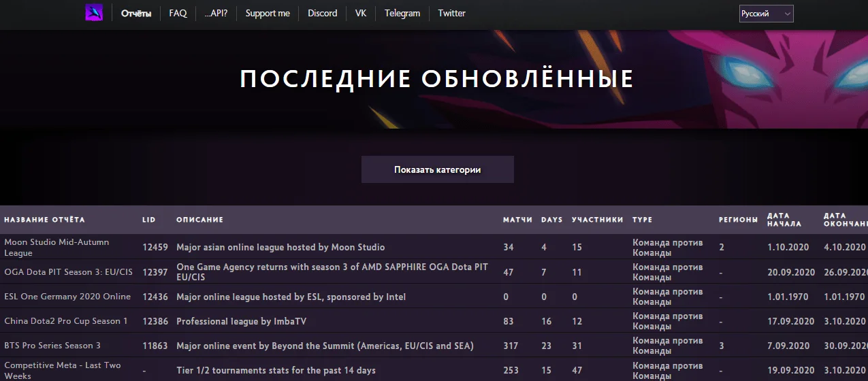Viewport: 868px width, 381px height.
Task: Click start date 1.10.2020
Action: tap(788, 247)
